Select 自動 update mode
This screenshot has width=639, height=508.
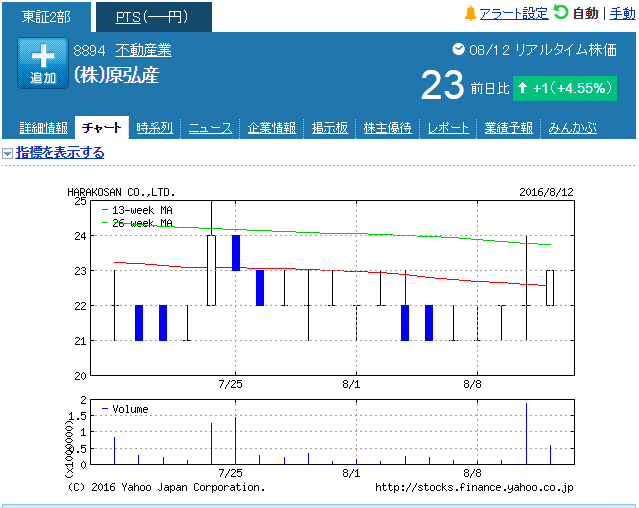(585, 14)
